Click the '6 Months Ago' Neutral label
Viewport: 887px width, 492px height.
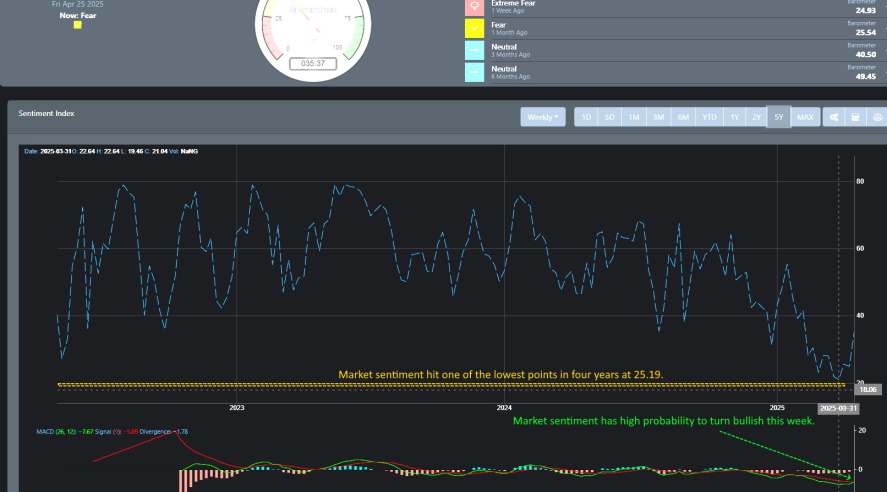(510, 77)
